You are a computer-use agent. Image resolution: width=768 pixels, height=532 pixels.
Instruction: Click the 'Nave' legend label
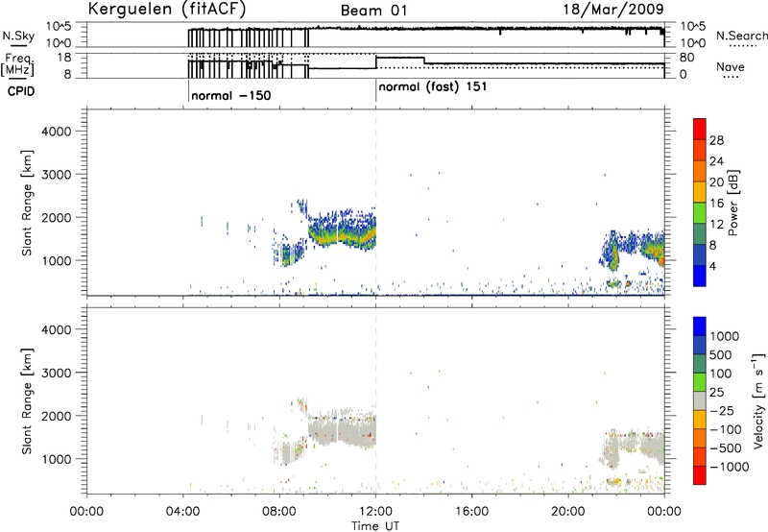[x=731, y=66]
